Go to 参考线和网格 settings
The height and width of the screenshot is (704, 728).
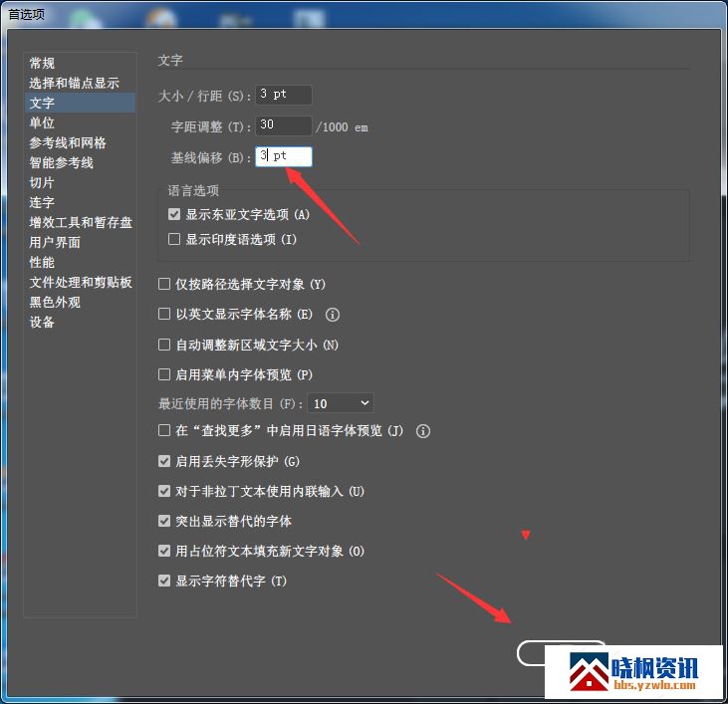68,143
